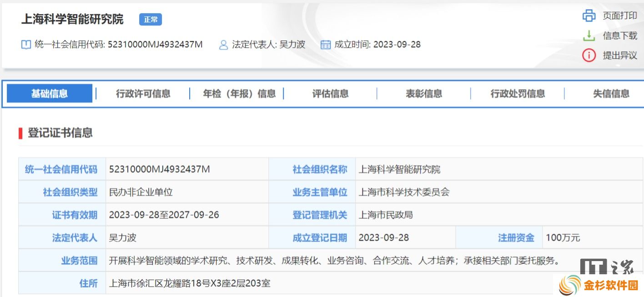The width and height of the screenshot is (644, 297).
Task: Click the 成立登记日期 label
Action: point(320,237)
